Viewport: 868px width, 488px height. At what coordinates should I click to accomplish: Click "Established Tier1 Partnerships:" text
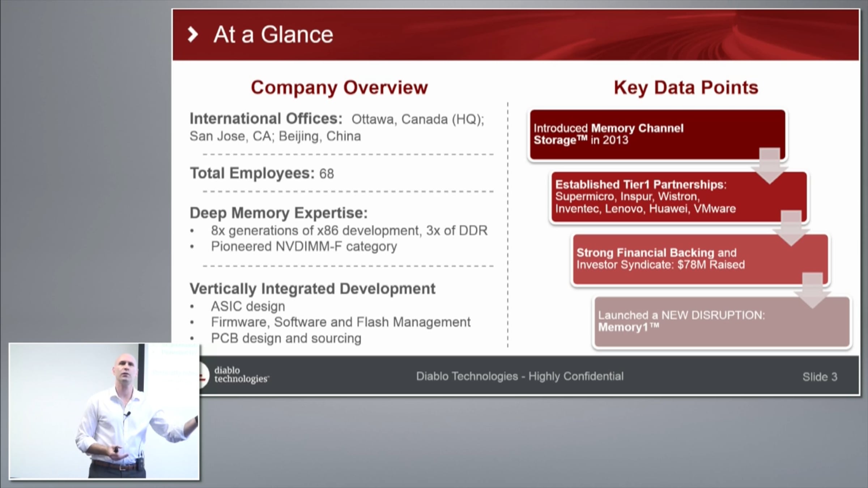point(641,185)
